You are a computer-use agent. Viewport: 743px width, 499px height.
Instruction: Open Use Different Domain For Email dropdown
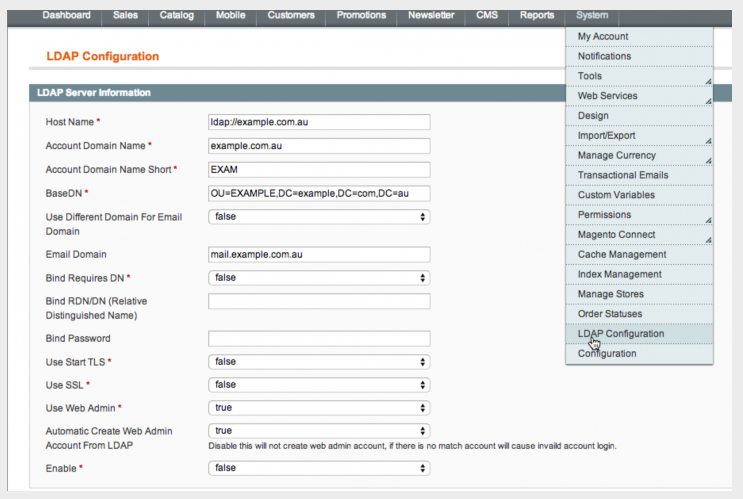(319, 217)
